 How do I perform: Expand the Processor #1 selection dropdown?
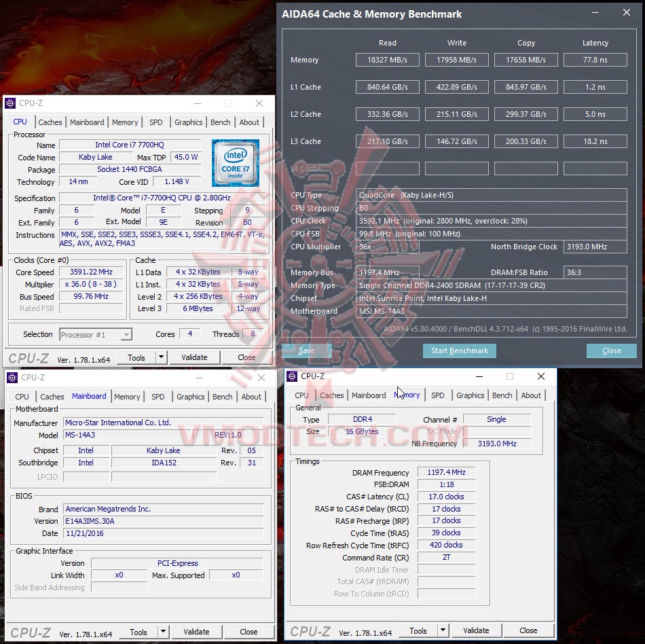(x=127, y=334)
